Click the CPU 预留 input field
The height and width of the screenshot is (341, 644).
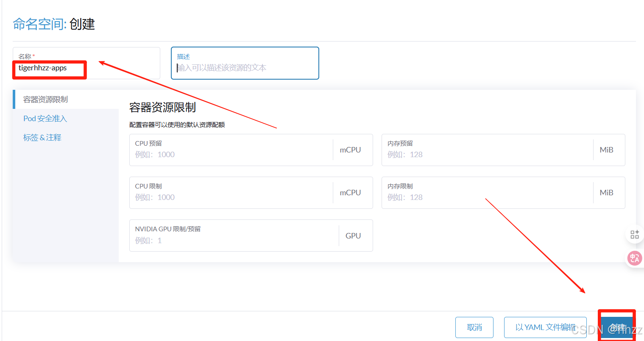[231, 150]
